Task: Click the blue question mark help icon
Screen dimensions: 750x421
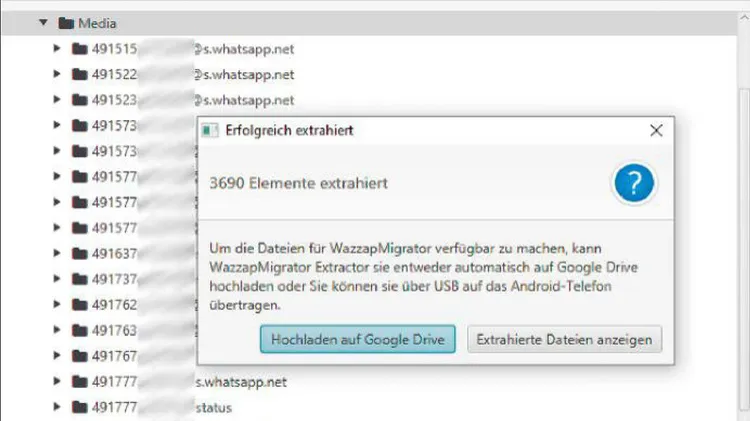Action: (634, 183)
